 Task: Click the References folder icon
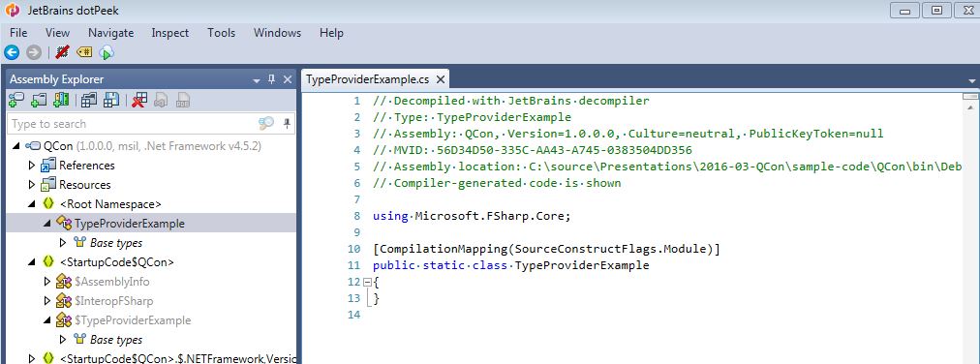48,166
